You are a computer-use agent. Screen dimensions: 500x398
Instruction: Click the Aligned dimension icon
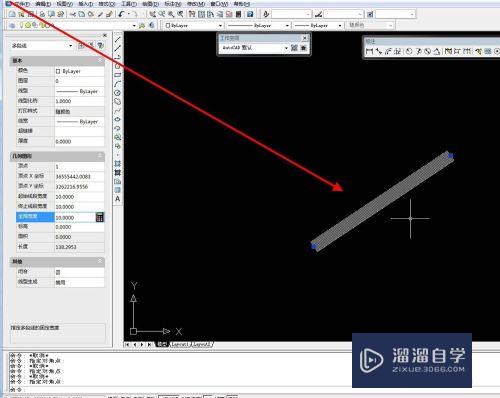pyautogui.click(x=378, y=51)
